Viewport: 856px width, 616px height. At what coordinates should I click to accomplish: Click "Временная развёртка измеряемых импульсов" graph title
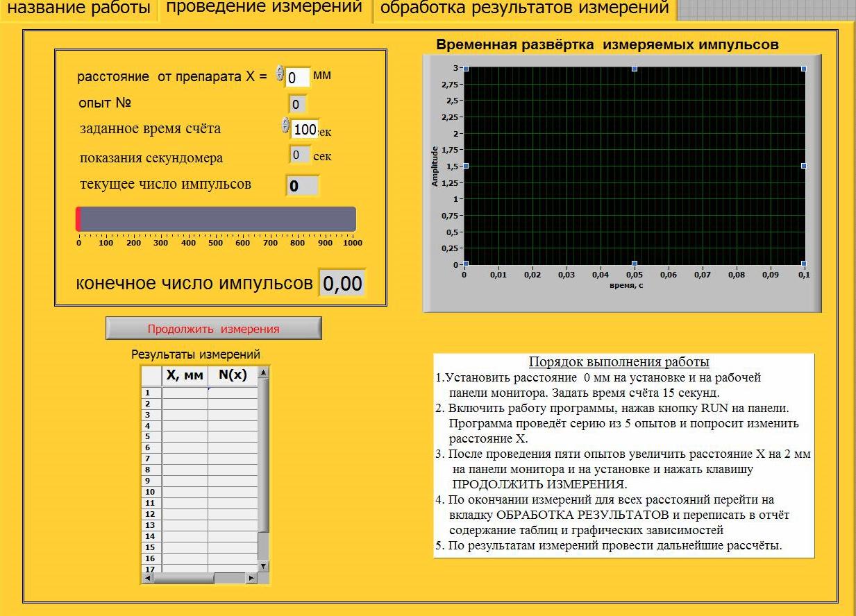coord(607,44)
